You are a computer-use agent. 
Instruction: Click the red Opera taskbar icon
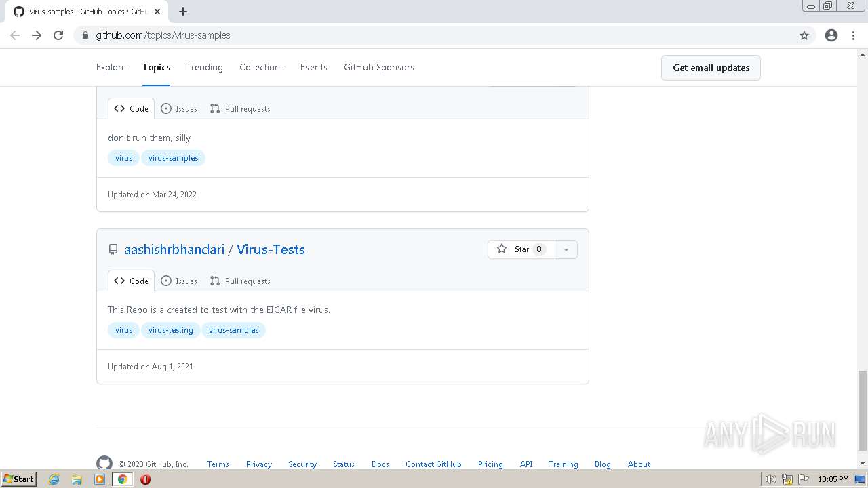pyautogui.click(x=145, y=479)
